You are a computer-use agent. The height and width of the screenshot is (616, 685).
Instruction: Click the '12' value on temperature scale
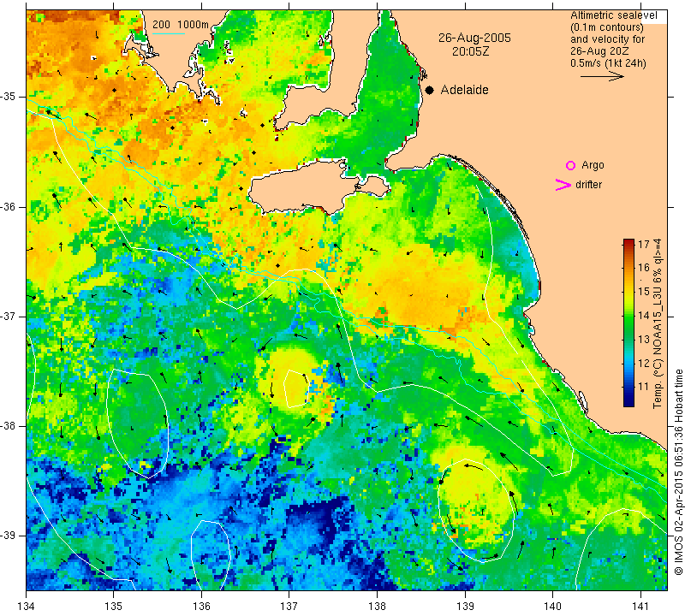click(x=644, y=363)
